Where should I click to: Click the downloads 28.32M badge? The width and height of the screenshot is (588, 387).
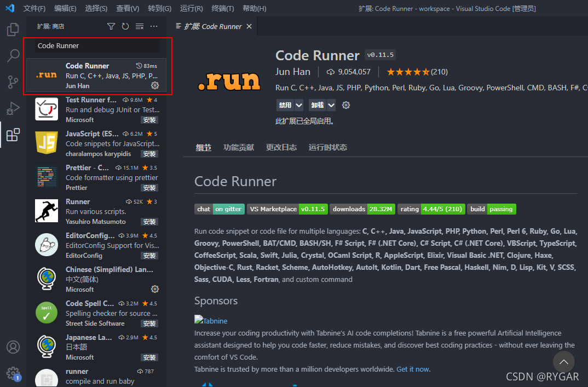[x=362, y=209]
